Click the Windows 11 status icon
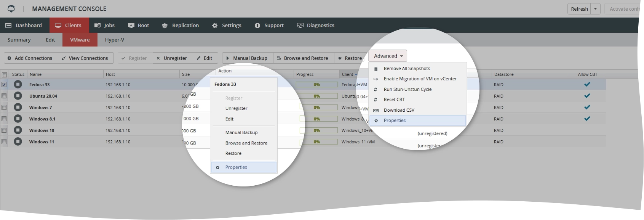Viewport: 644px width, 220px height. (18, 141)
